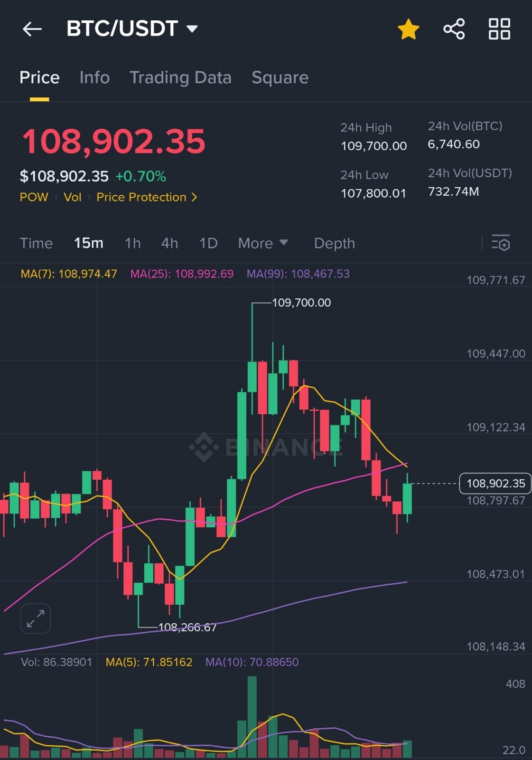Switch to the Info tab
Screen dimensions: 532x760
click(94, 77)
